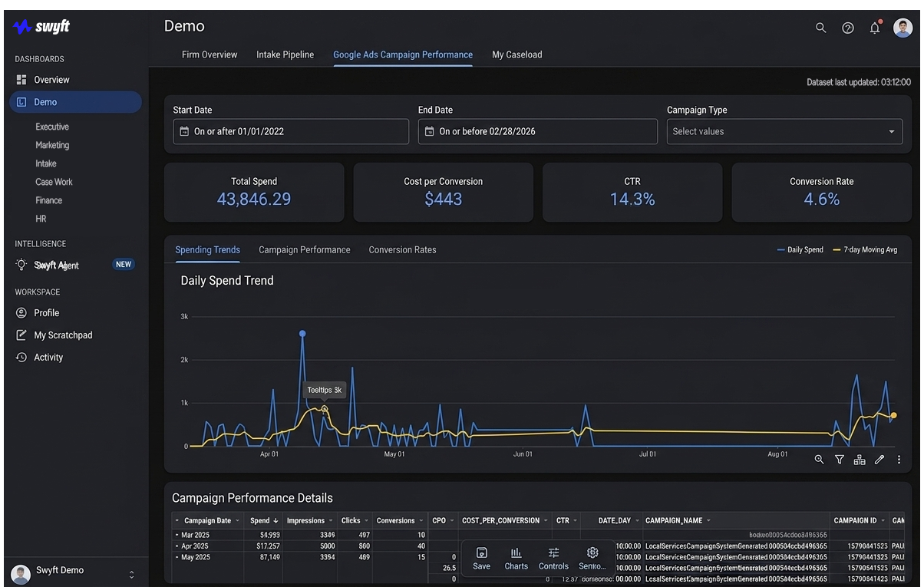The height and width of the screenshot is (587, 924).
Task: Click the Overview dashboard grid icon
Action: pos(21,80)
